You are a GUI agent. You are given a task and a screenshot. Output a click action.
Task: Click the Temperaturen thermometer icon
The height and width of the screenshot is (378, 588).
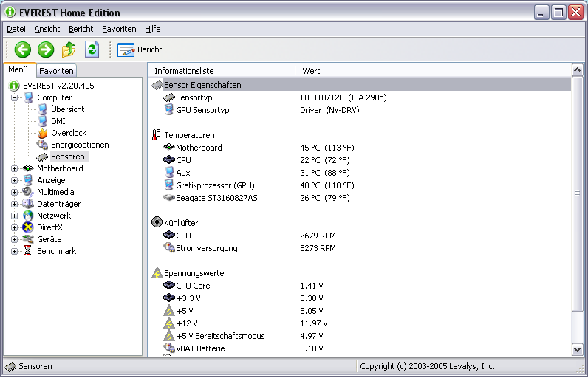(x=157, y=135)
